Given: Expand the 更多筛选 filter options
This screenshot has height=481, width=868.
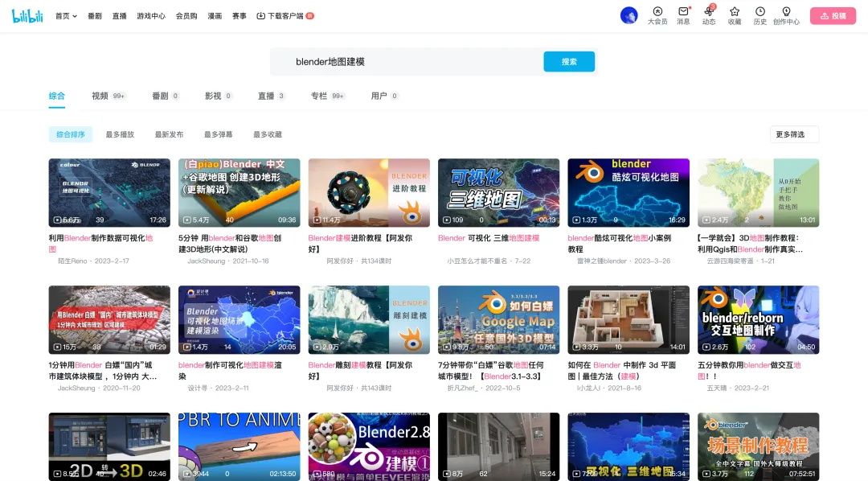Looking at the screenshot, I should click(794, 134).
